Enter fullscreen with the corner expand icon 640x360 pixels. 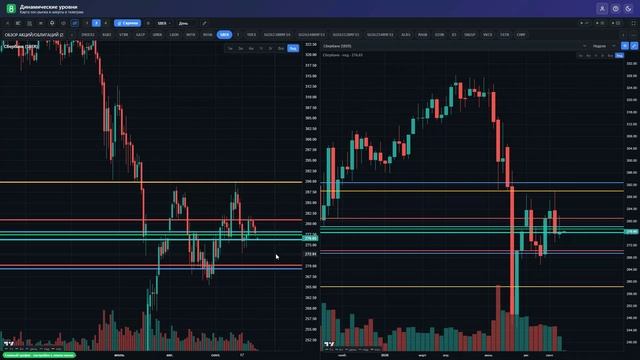634,23
